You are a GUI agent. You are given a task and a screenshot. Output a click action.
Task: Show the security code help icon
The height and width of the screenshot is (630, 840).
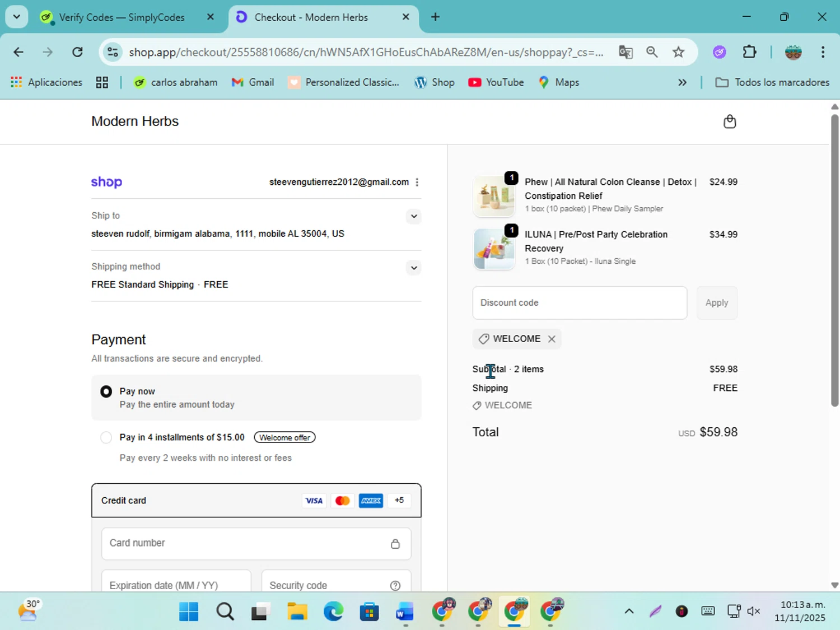click(395, 585)
